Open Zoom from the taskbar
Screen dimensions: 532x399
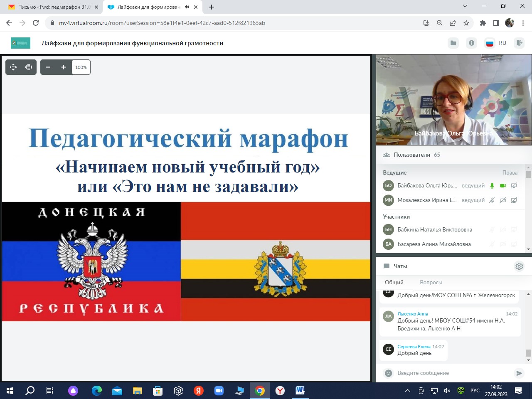(219, 391)
